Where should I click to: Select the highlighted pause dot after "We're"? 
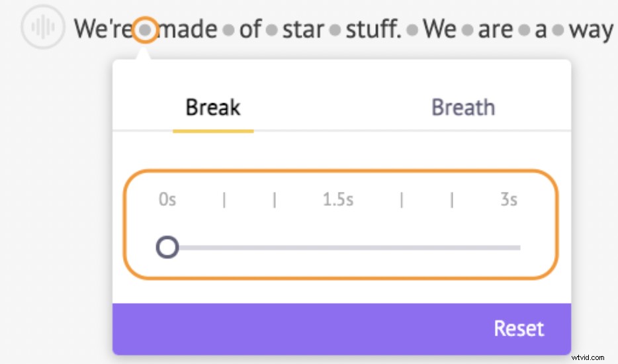pyautogui.click(x=146, y=30)
